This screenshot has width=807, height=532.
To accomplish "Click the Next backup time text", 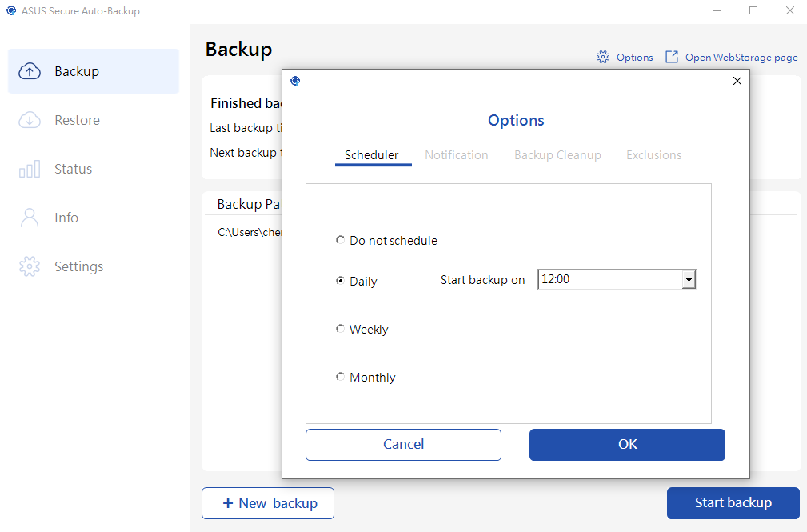I will click(x=246, y=153).
